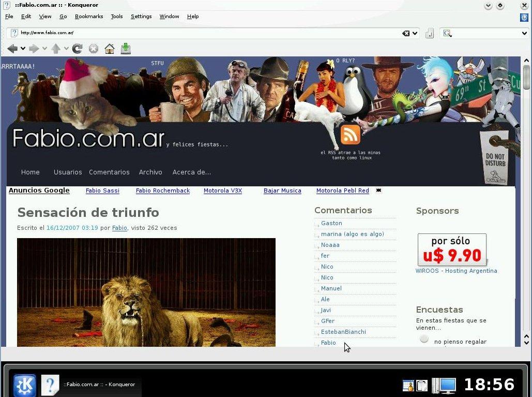Open the Tools menu
The height and width of the screenshot is (397, 532).
117,16
